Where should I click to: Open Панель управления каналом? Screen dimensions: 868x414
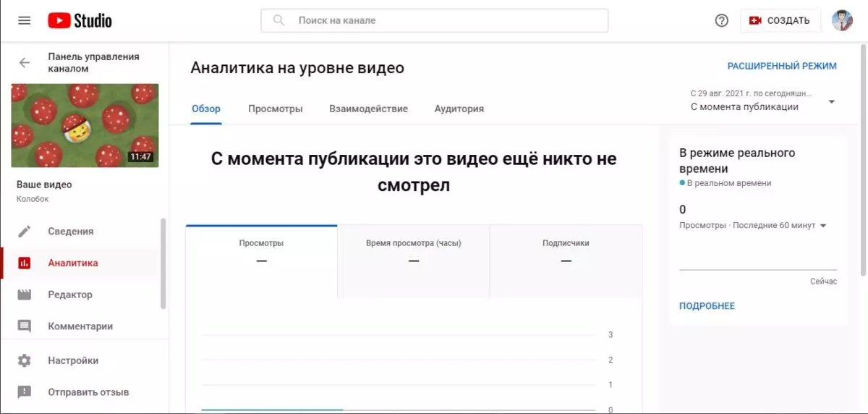[x=93, y=62]
